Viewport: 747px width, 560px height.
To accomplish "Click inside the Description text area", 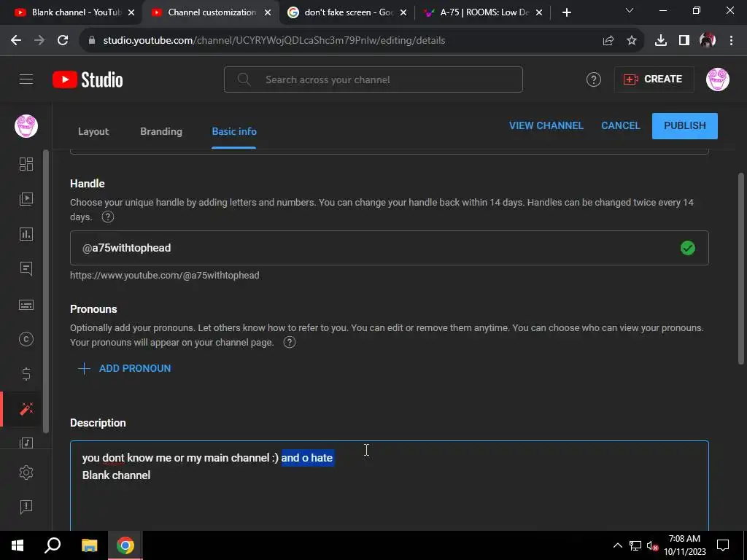I will coord(390,486).
